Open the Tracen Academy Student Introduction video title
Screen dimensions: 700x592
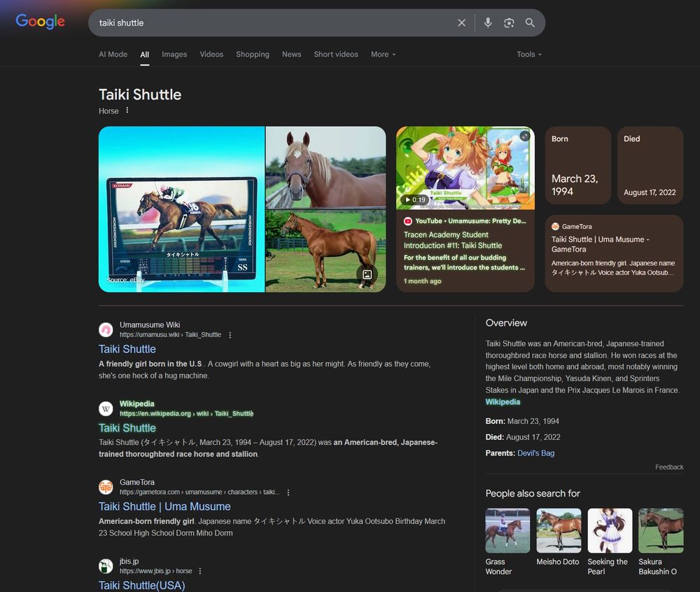click(x=453, y=240)
